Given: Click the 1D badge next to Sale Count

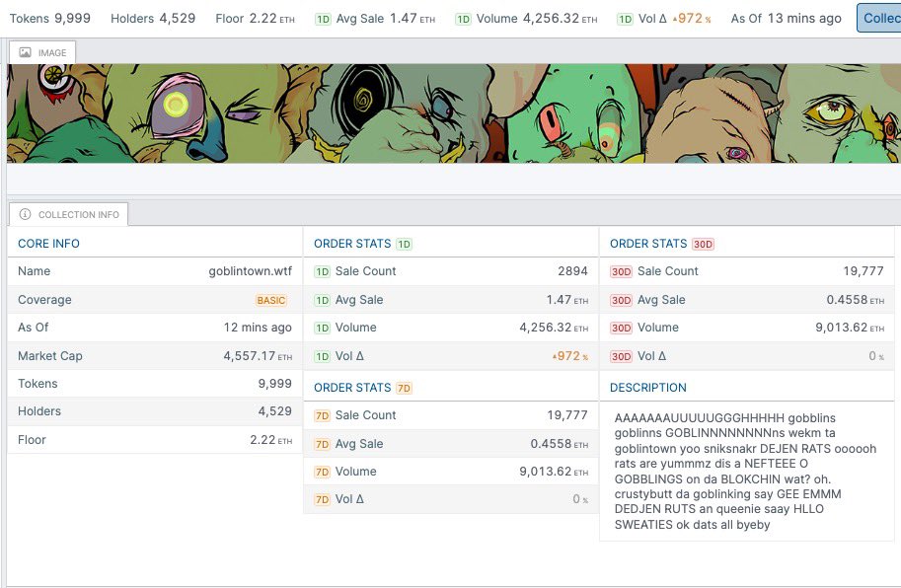Looking at the screenshot, I should click(x=322, y=271).
